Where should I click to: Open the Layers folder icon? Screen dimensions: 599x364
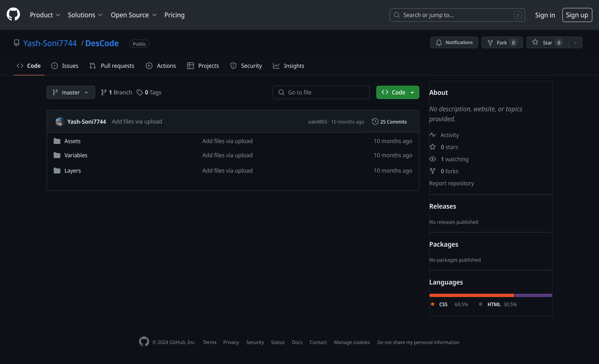57,171
